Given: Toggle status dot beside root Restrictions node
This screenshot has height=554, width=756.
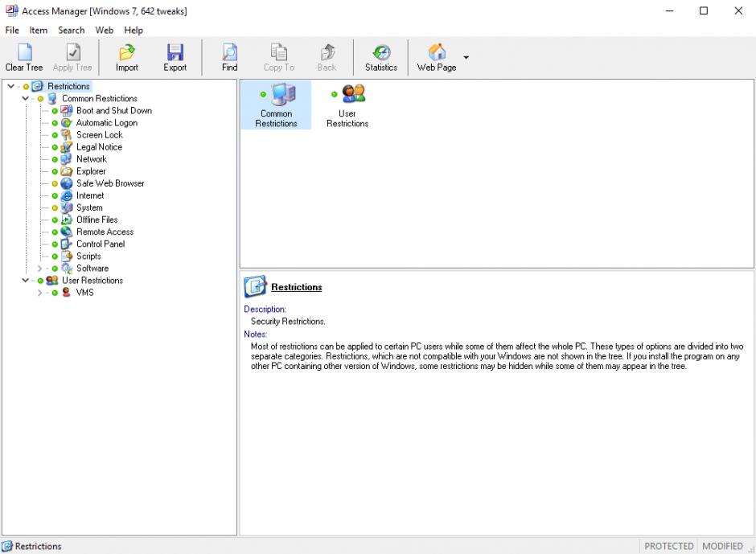Looking at the screenshot, I should click(x=26, y=87).
